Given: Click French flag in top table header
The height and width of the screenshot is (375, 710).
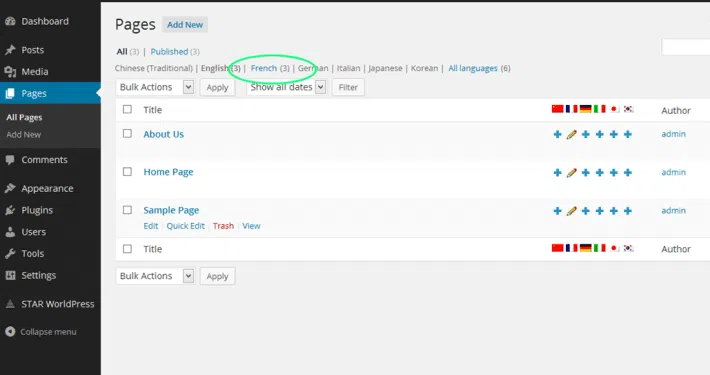Looking at the screenshot, I should [571, 109].
